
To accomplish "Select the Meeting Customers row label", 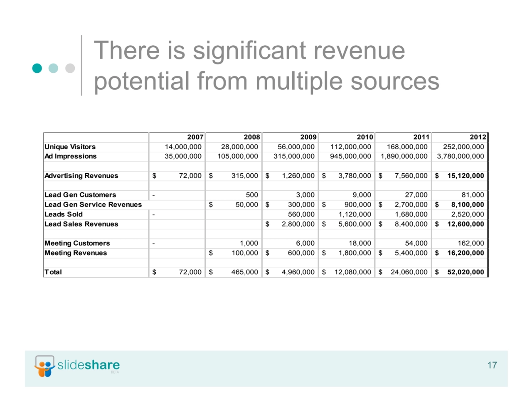I will pyautogui.click(x=77, y=243).
